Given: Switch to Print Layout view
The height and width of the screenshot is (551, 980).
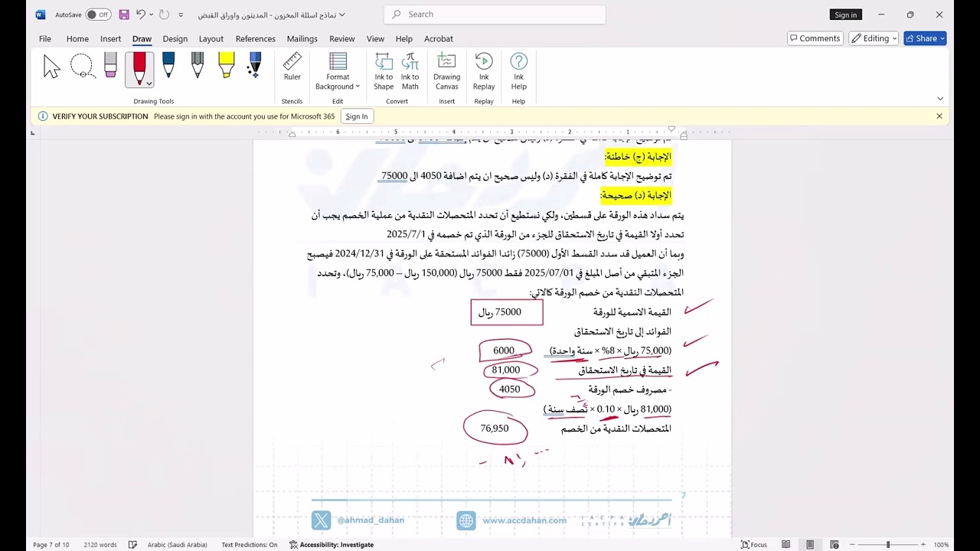Looking at the screenshot, I should (x=810, y=545).
